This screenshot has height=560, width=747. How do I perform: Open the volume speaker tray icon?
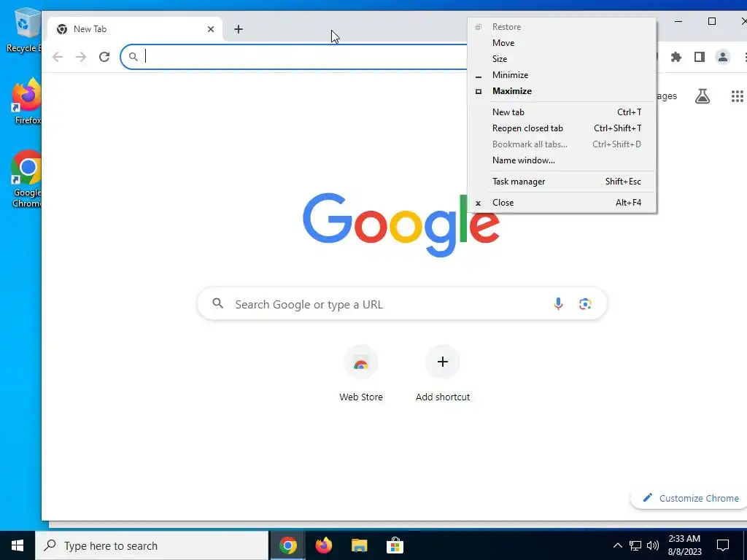653,545
